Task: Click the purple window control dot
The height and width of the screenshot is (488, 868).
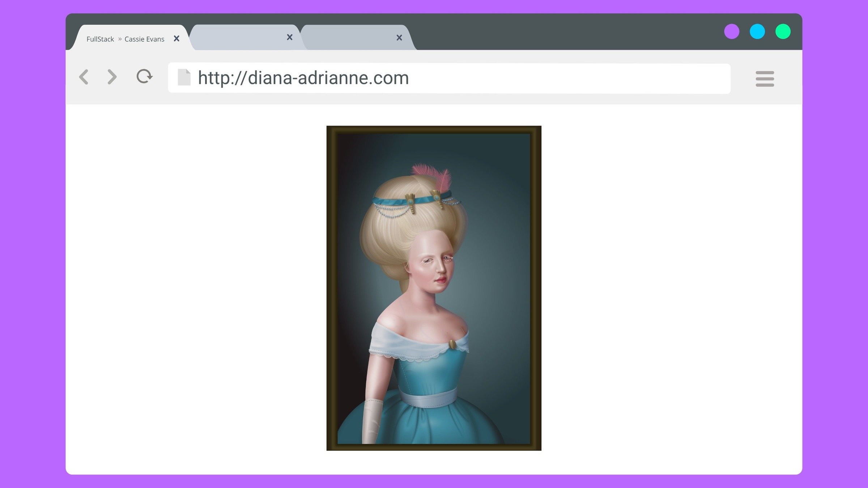Action: [732, 31]
